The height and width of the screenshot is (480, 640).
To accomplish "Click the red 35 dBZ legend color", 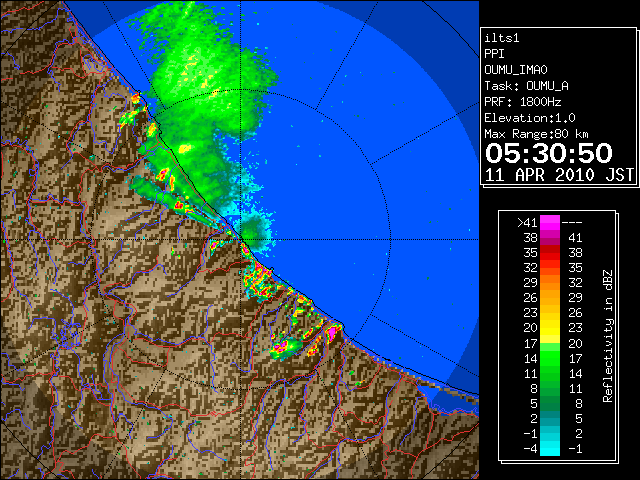I will click(x=550, y=253).
